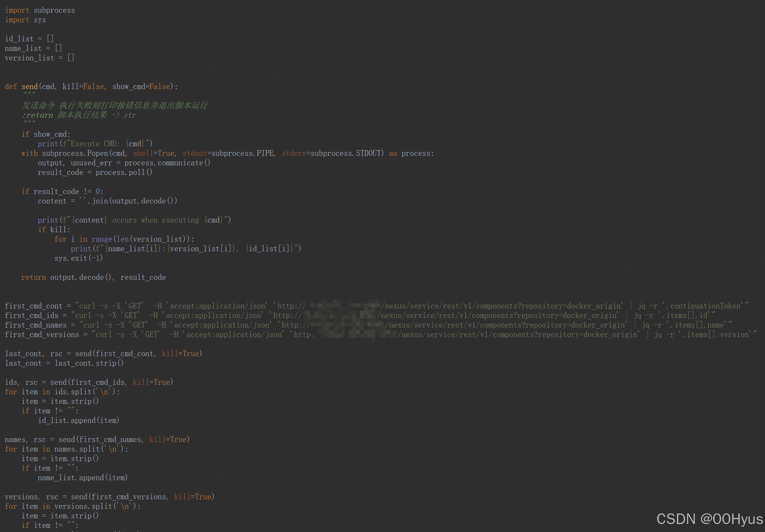Click the sys.exit(-1) statement
Screen dimensions: 765x532
(78, 258)
